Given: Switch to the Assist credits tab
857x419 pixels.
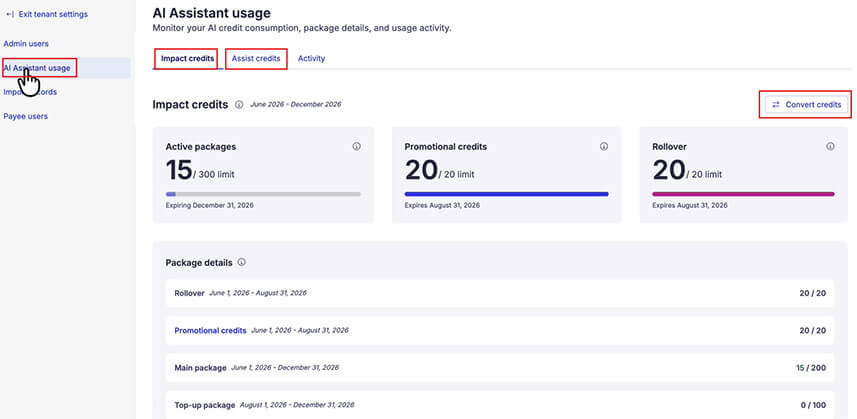Looking at the screenshot, I should pyautogui.click(x=256, y=58).
